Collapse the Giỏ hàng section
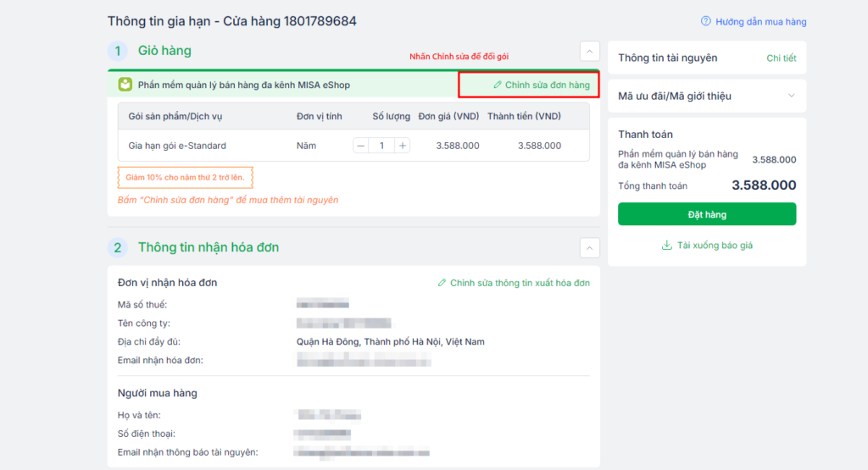Screen dimensions: 868x470 (x=590, y=52)
